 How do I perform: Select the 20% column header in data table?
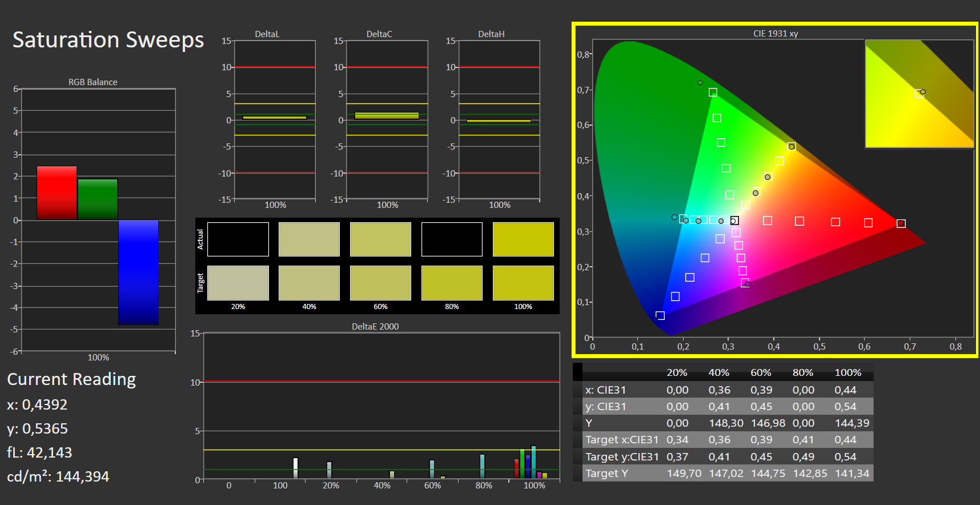coord(677,372)
